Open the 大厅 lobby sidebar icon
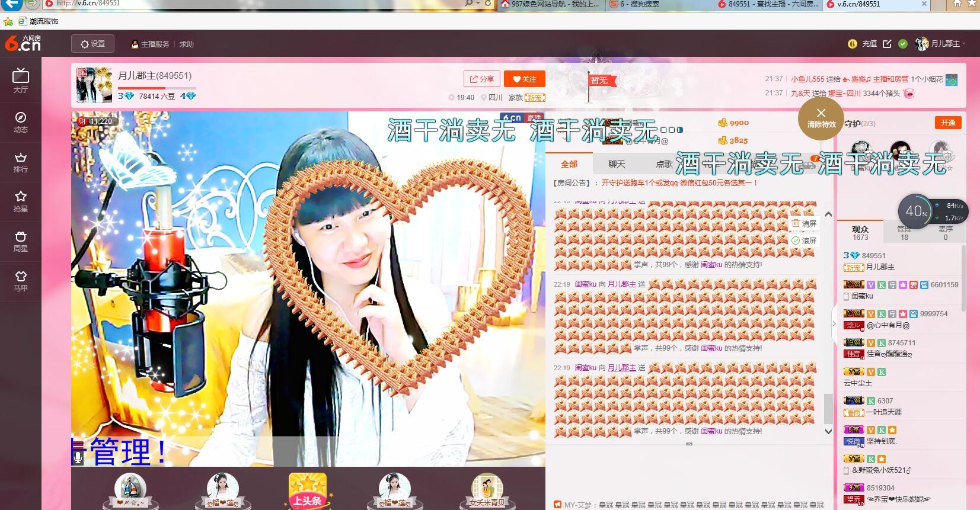Screen dimensions: 980x510 20,81
